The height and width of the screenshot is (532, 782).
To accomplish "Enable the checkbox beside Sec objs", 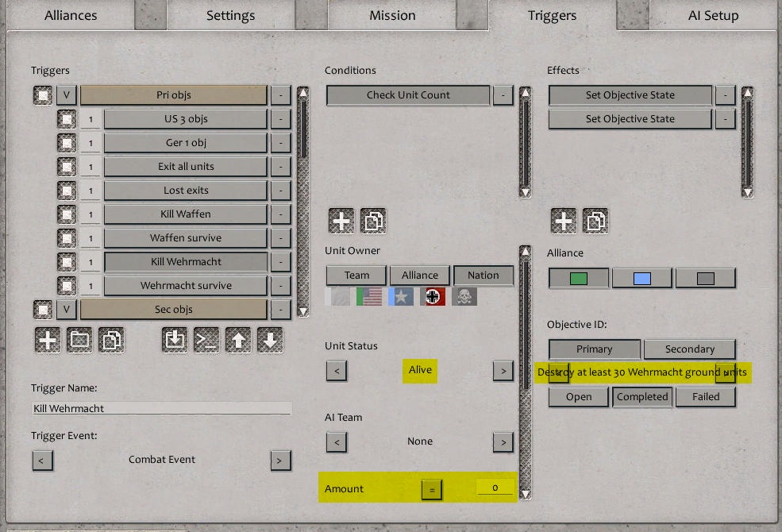I will [43, 310].
